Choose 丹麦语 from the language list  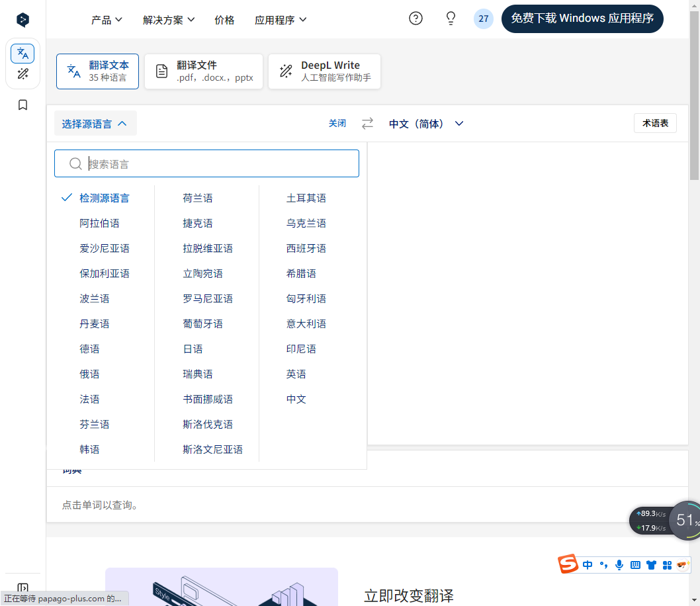[94, 324]
